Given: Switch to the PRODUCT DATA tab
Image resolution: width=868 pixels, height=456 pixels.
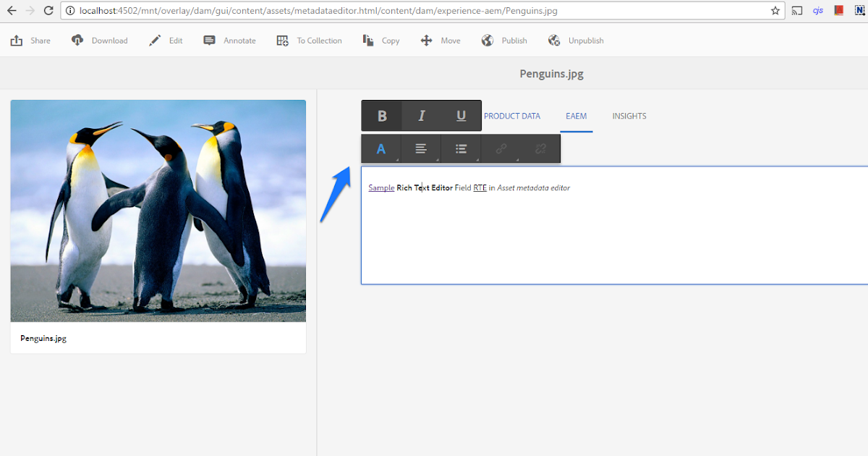Looking at the screenshot, I should coord(512,116).
